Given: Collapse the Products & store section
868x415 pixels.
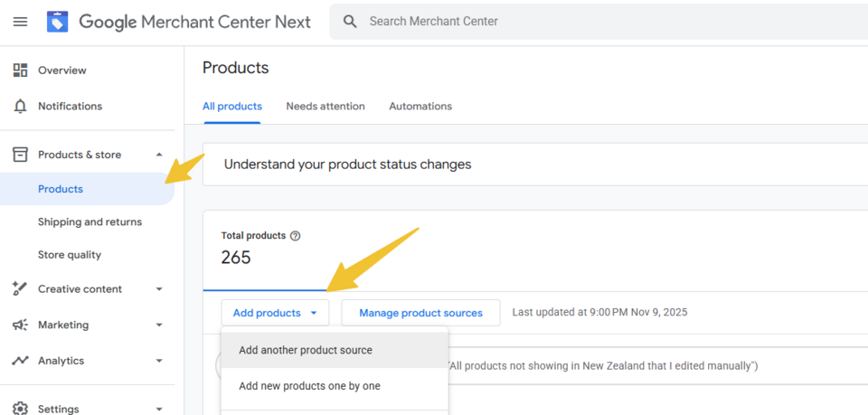Looking at the screenshot, I should (159, 155).
